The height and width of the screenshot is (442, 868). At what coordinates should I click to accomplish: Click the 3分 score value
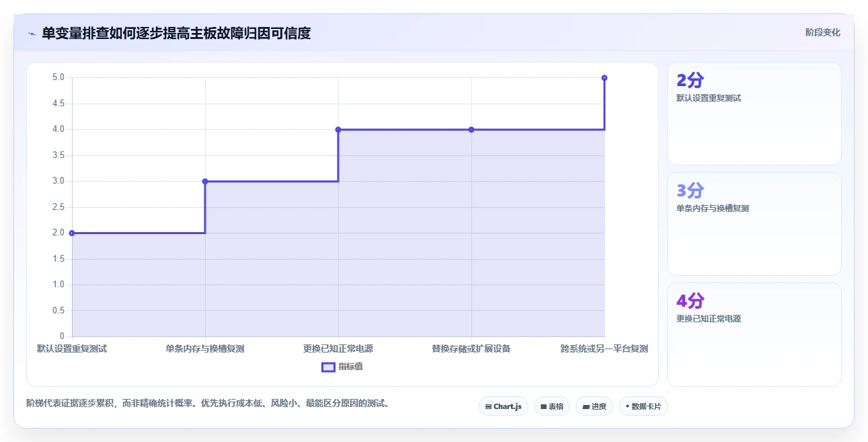[x=690, y=190]
